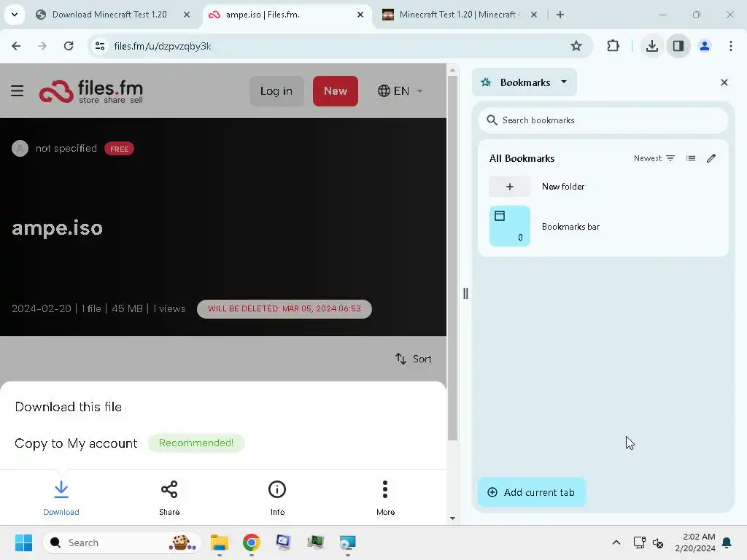Open the Bookmarks panel dropdown
The width and height of the screenshot is (747, 560).
pos(524,82)
